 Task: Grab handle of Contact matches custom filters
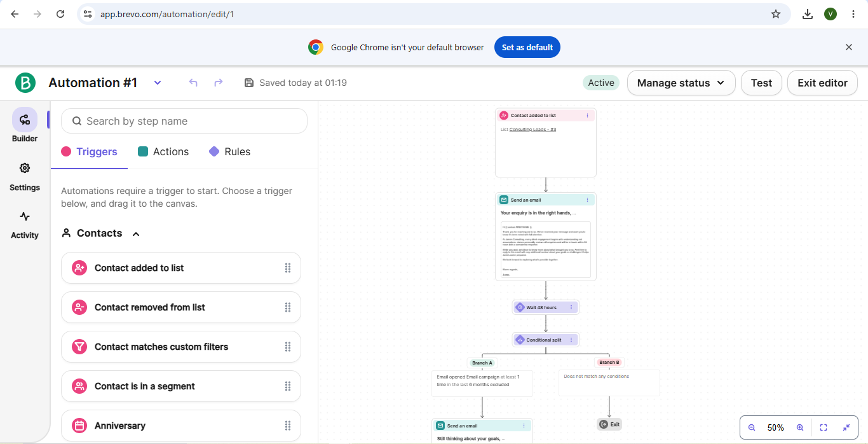click(x=288, y=347)
